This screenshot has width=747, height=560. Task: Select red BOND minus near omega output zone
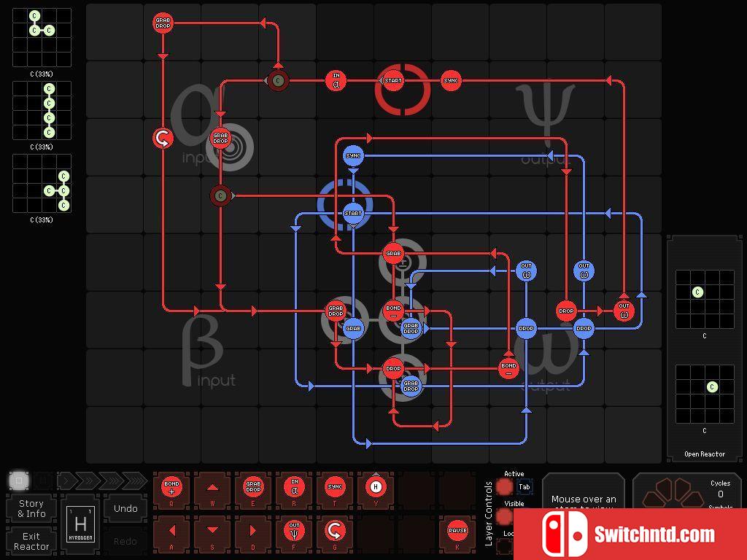coord(508,368)
